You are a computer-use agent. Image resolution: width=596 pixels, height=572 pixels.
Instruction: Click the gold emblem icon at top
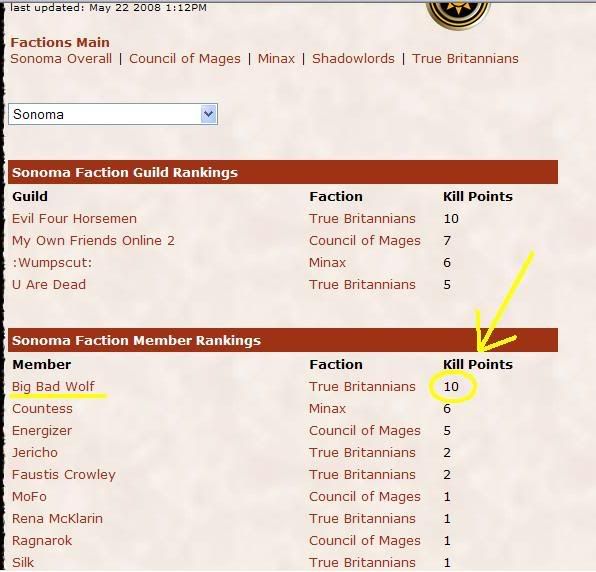[x=458, y=13]
